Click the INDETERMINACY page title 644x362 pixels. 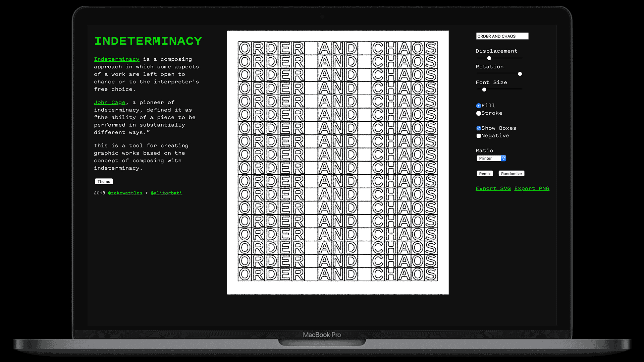148,41
